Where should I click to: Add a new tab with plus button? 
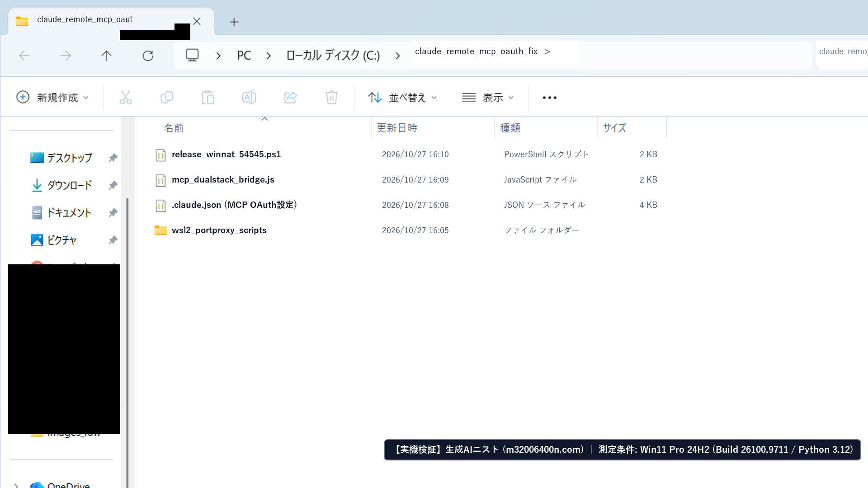[234, 22]
